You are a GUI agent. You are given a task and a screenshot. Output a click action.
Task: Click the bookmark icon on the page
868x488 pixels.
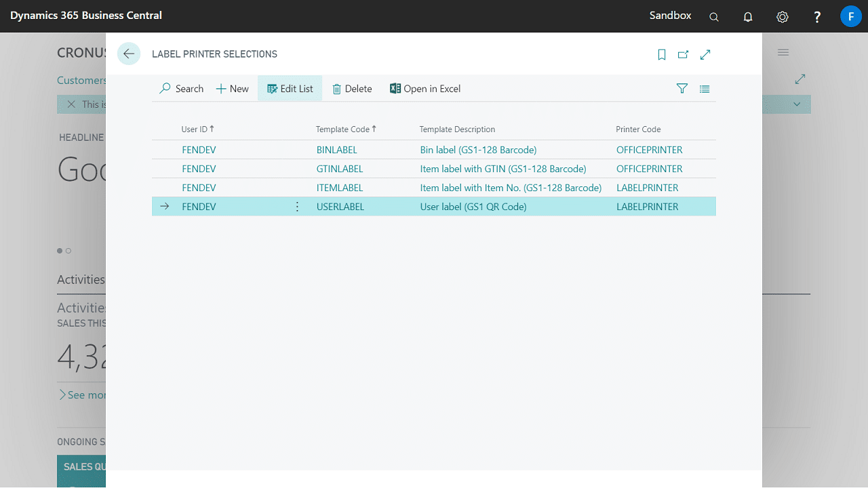tap(662, 55)
